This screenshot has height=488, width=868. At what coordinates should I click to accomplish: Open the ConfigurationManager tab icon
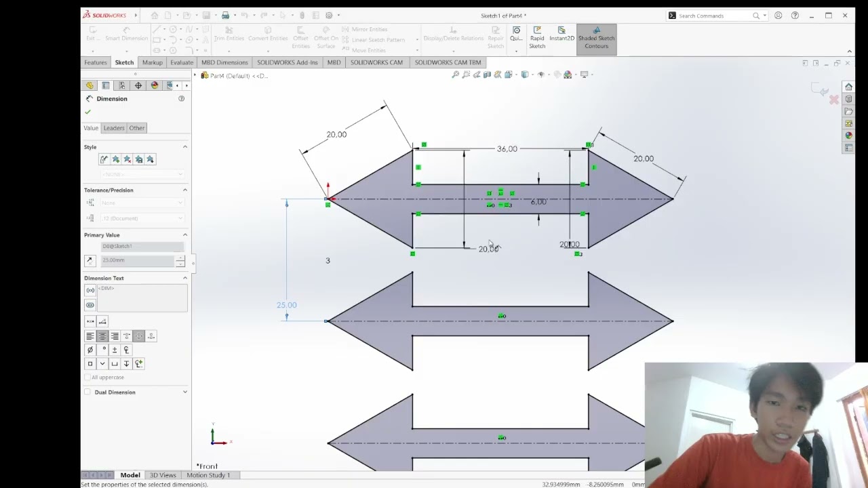tap(122, 85)
